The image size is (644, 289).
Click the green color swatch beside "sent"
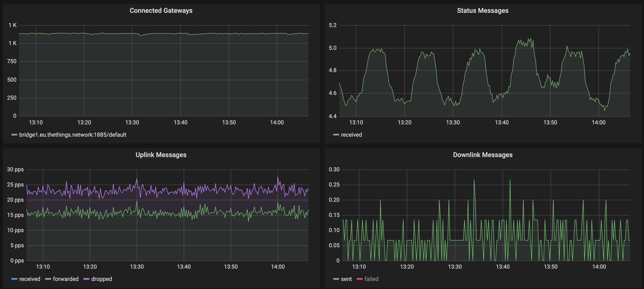tap(336, 279)
